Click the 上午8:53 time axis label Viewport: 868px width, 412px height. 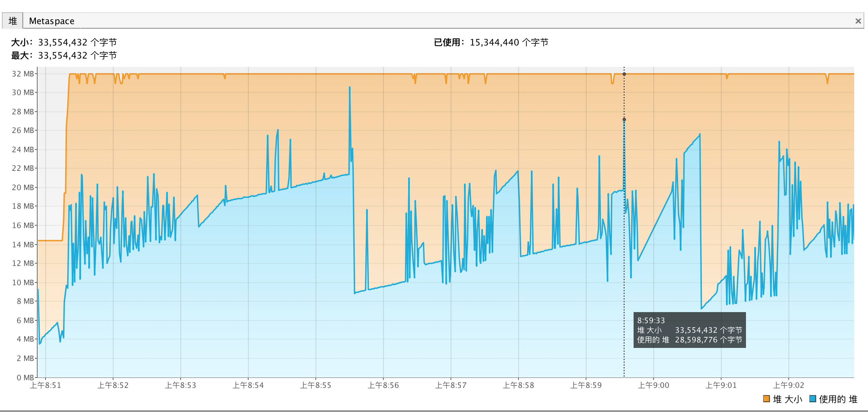[181, 385]
